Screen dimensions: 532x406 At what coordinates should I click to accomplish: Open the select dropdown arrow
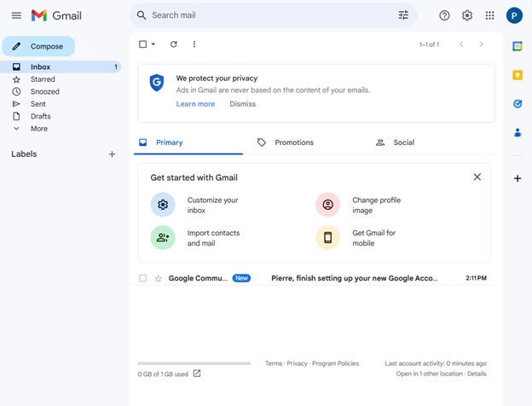[x=153, y=44]
